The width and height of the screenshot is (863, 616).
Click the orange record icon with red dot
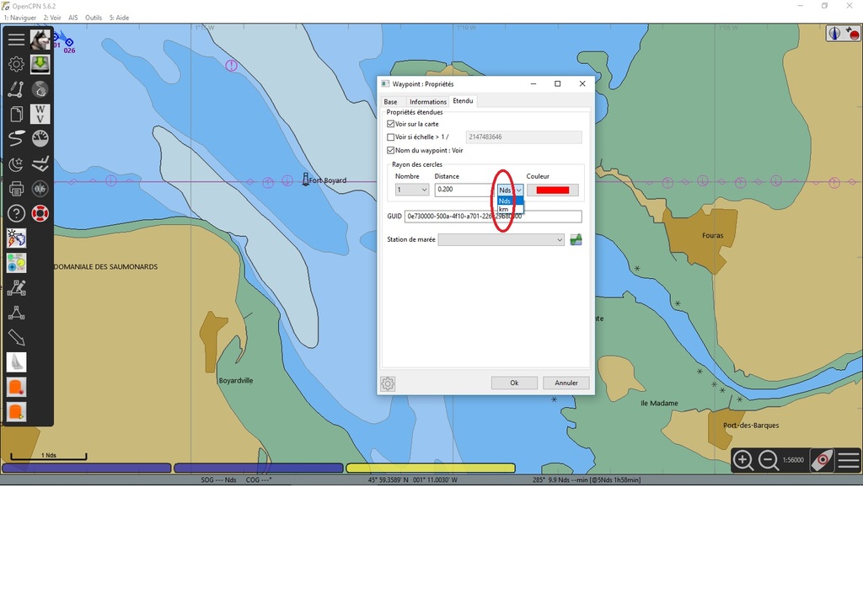(x=16, y=387)
